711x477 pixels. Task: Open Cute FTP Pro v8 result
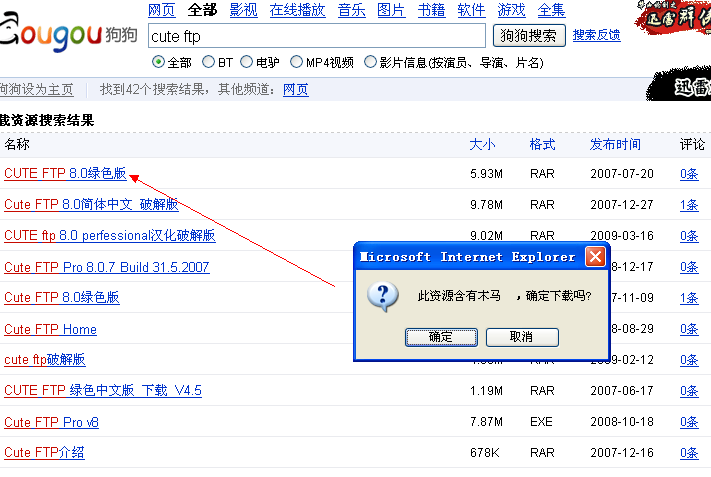(x=51, y=422)
